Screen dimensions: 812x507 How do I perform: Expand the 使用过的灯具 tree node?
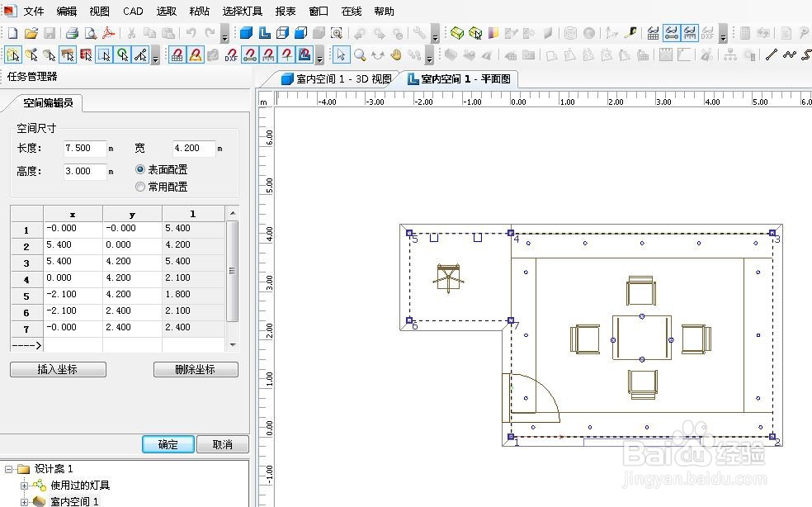pos(24,486)
